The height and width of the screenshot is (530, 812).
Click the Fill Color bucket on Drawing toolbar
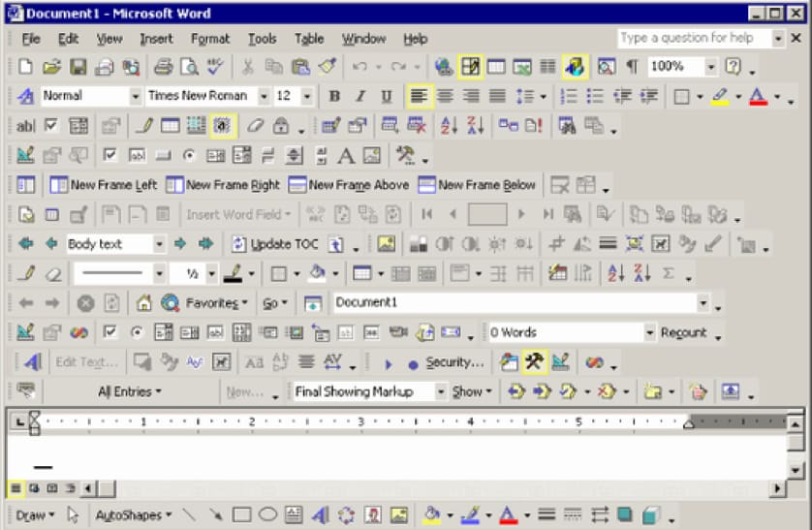[431, 515]
